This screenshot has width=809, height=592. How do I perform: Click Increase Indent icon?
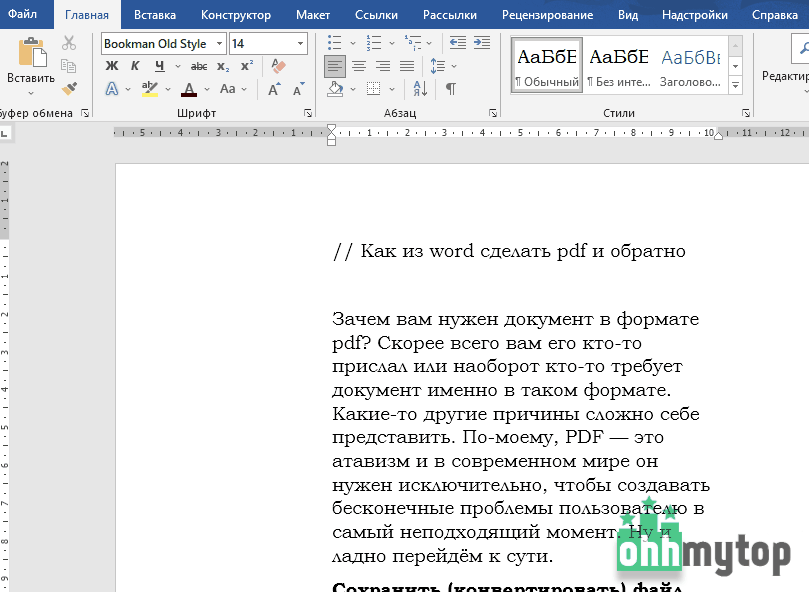point(482,43)
